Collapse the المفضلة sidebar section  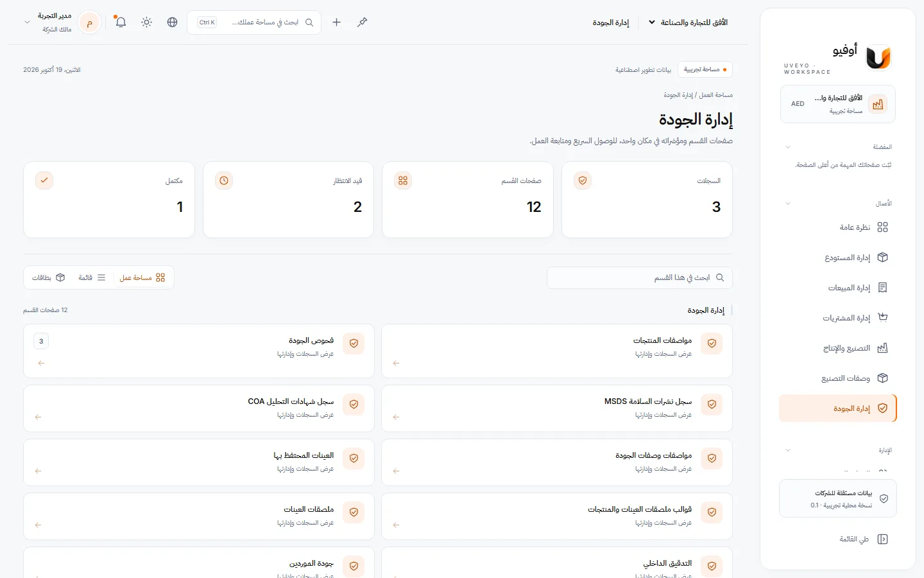(x=788, y=147)
